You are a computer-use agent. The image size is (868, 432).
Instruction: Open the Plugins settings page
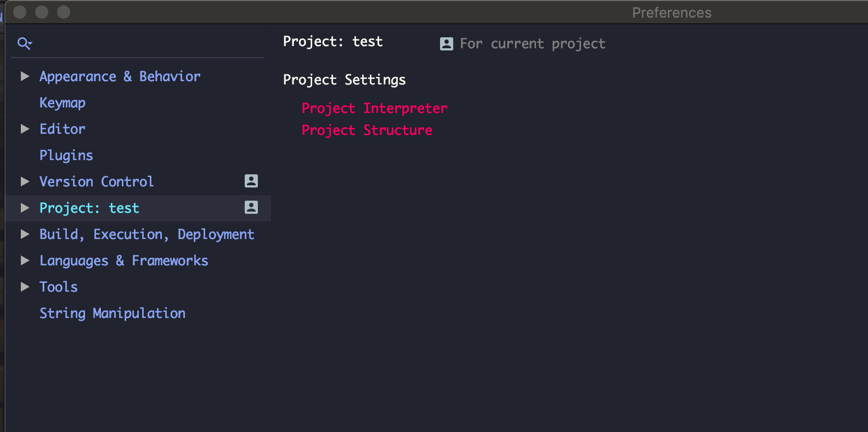(66, 155)
